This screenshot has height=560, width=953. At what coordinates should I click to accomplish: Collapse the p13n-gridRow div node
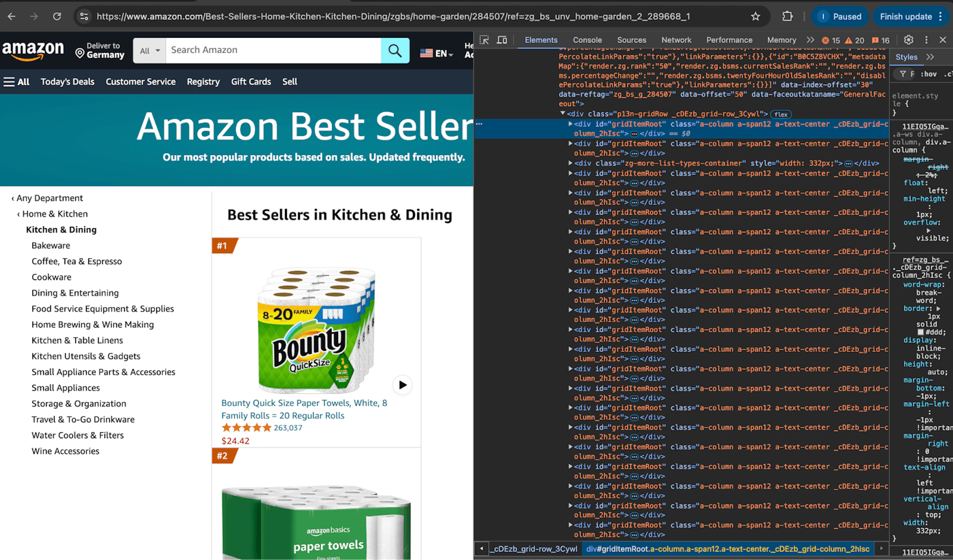pos(563,113)
